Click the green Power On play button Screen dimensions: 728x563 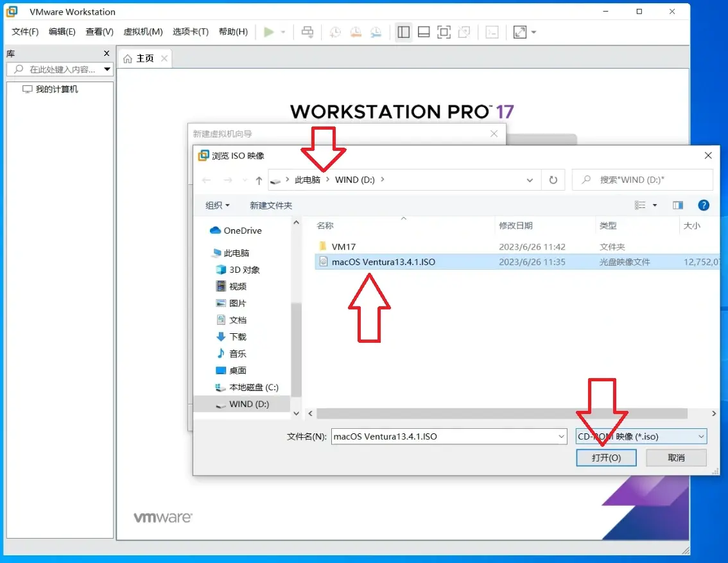coord(268,32)
